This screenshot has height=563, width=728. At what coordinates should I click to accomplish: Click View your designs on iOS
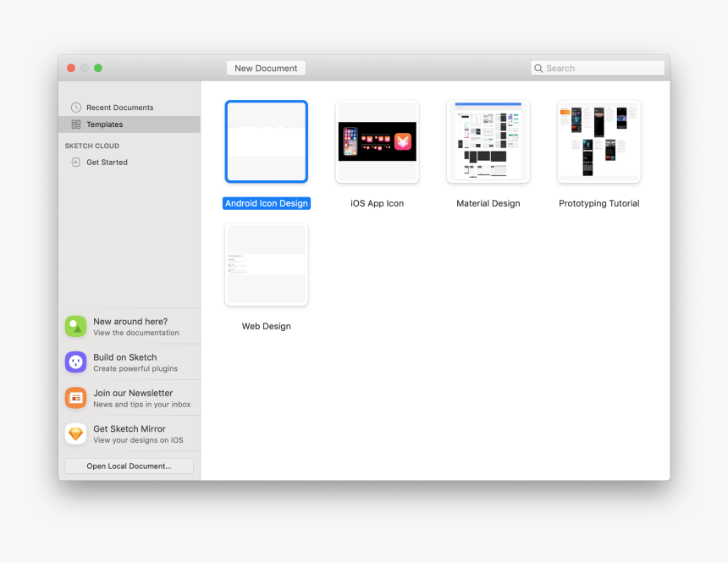[x=138, y=440]
